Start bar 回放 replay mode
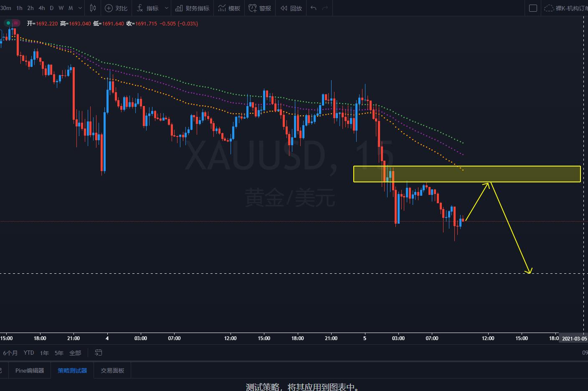This screenshot has height=391, width=588. pos(291,8)
